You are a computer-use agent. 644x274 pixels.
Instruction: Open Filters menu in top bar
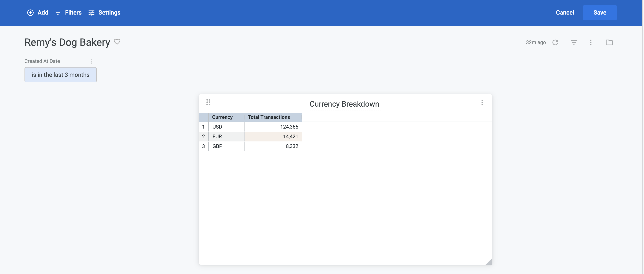[68, 12]
